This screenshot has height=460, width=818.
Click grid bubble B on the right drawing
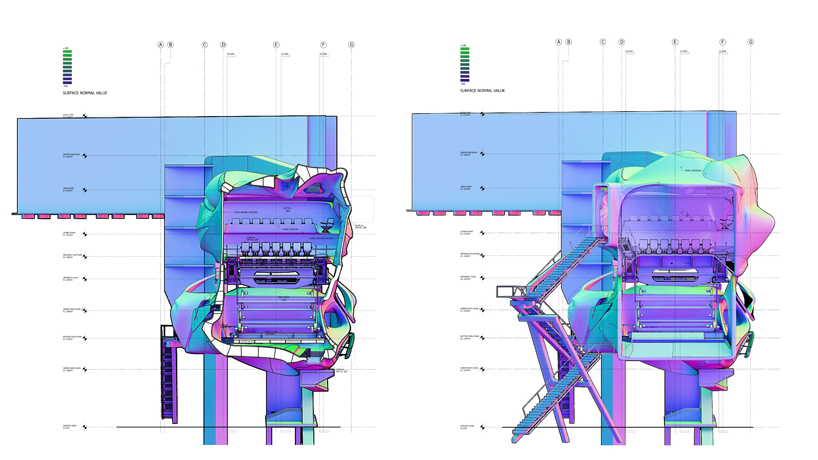[x=569, y=43]
